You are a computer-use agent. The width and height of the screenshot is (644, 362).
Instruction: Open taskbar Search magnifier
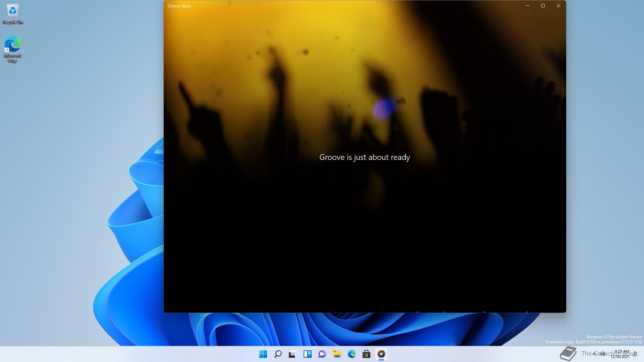pyautogui.click(x=278, y=354)
